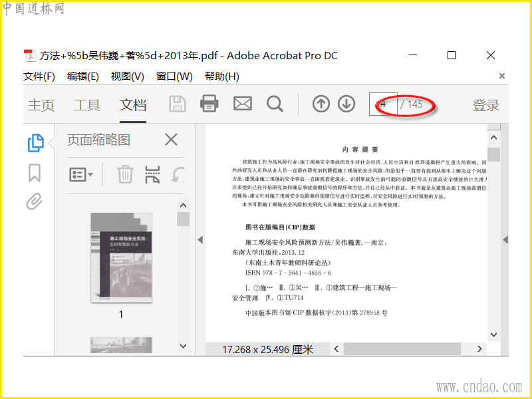Click the 登录 sign-in button

coord(486,105)
